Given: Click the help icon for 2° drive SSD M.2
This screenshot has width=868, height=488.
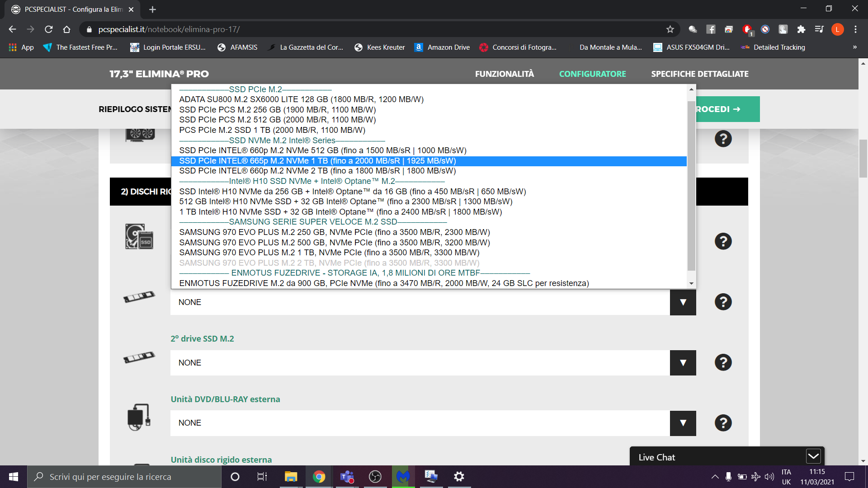Looking at the screenshot, I should point(723,362).
